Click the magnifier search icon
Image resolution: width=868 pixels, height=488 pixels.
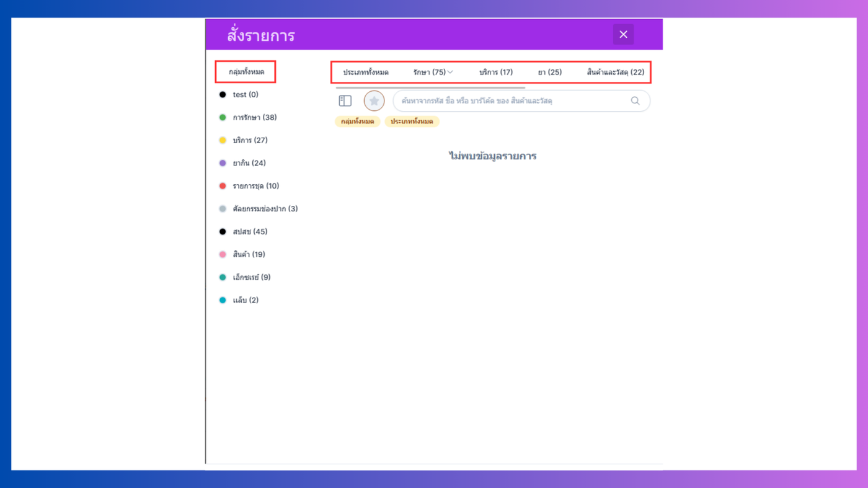[635, 100]
